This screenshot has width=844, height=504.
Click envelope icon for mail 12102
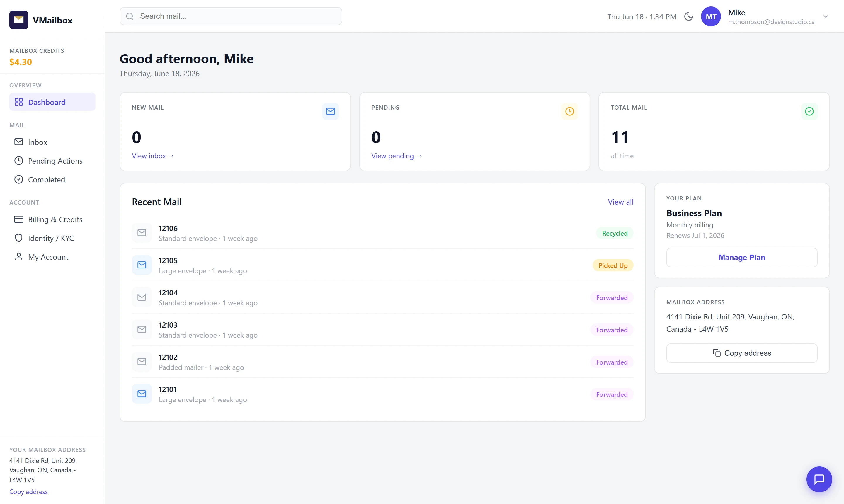[142, 362]
